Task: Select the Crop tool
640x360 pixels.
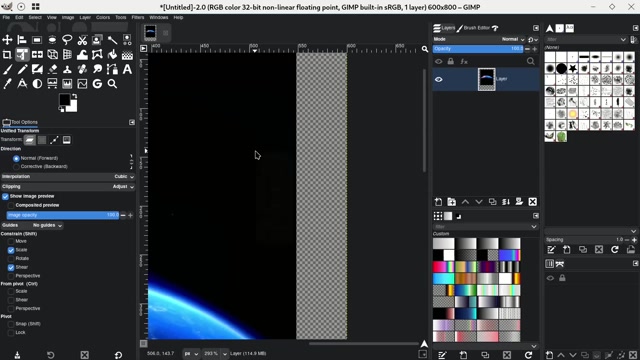Action: click(7, 54)
